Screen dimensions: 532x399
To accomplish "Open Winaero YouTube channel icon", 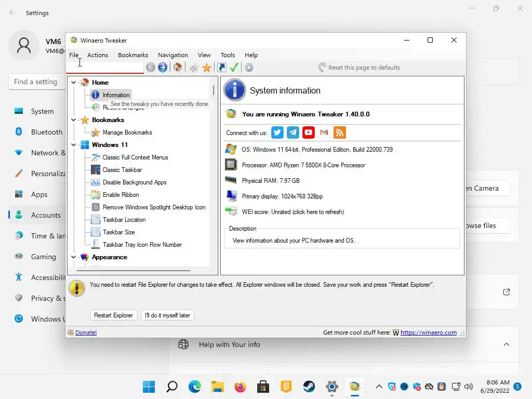I will point(309,132).
